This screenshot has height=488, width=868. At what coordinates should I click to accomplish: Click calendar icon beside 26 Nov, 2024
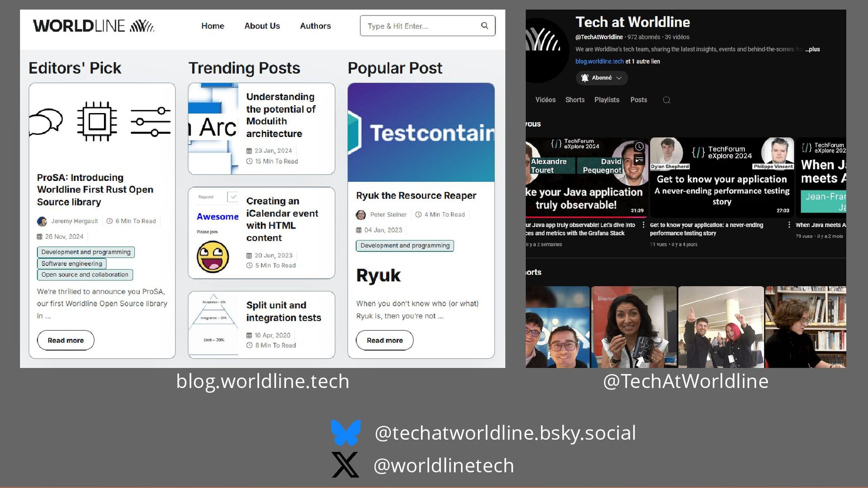tap(40, 237)
